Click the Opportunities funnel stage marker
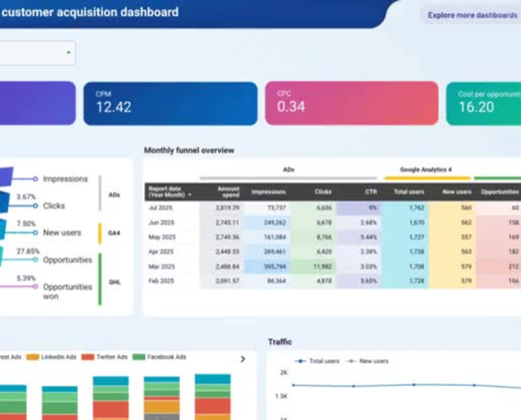521x420 pixels. (35, 260)
